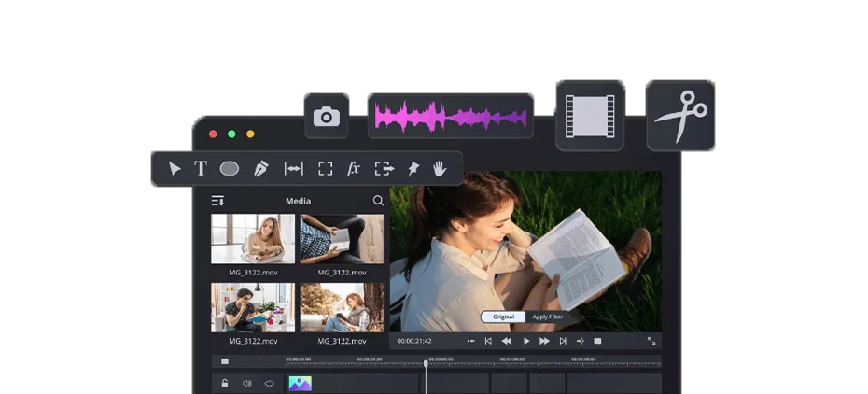Image resolution: width=868 pixels, height=394 pixels.
Task: Search the Media panel
Action: (378, 201)
